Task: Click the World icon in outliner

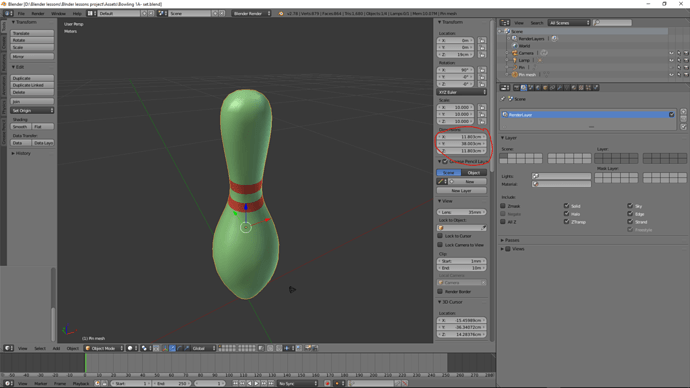Action: click(x=514, y=46)
